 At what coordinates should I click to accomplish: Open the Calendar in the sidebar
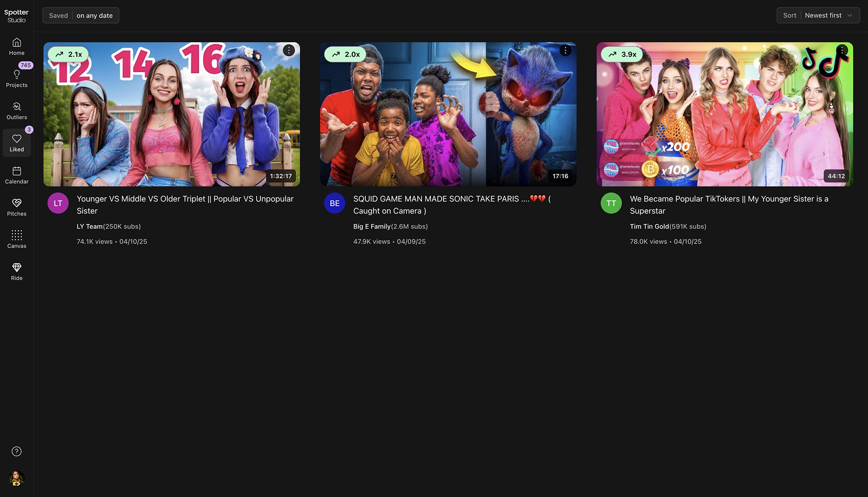pos(17,175)
